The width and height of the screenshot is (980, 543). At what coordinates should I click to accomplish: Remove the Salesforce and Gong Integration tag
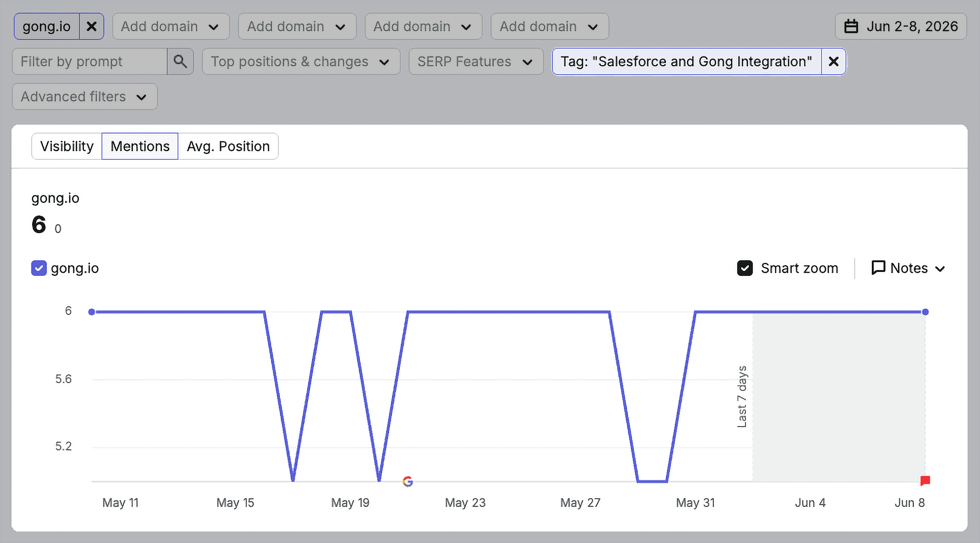(834, 62)
